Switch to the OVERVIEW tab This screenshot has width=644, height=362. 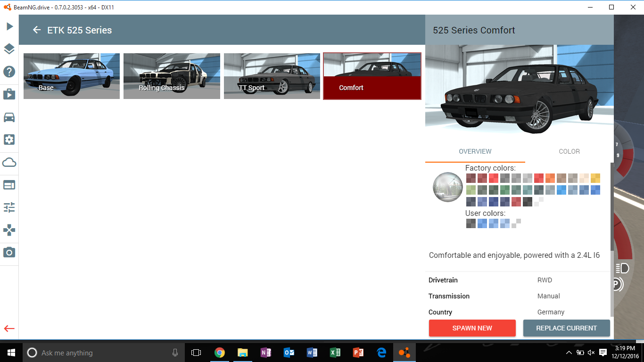475,151
